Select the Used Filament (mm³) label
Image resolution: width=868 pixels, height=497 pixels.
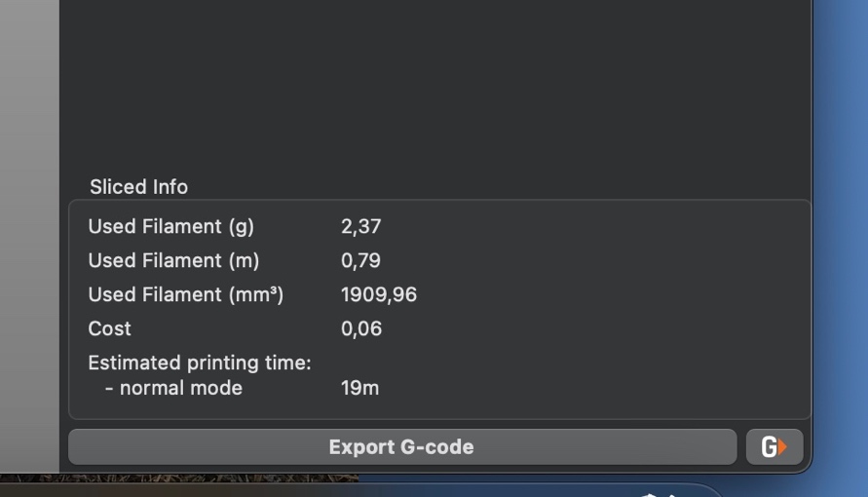186,294
